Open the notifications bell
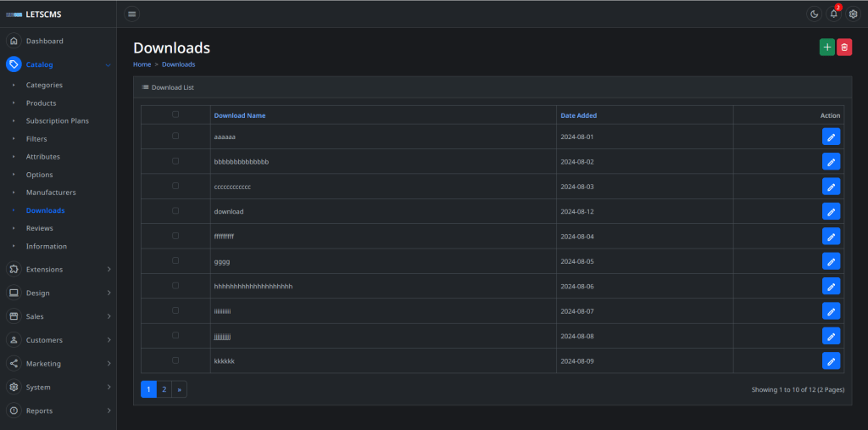The width and height of the screenshot is (868, 430). click(x=834, y=14)
